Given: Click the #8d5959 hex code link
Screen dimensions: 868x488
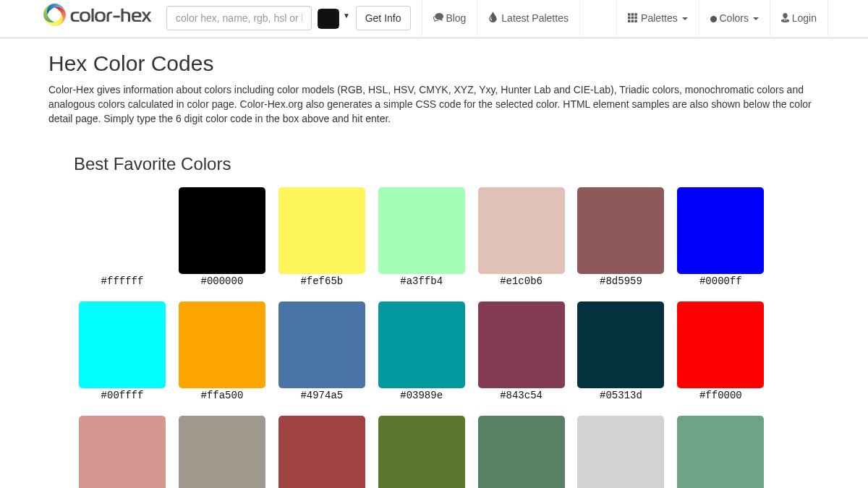Looking at the screenshot, I should click(621, 281).
